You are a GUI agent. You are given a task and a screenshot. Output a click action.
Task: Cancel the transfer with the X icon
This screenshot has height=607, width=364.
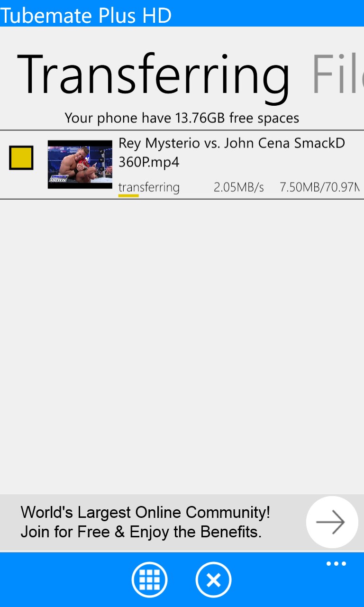pos(213,579)
